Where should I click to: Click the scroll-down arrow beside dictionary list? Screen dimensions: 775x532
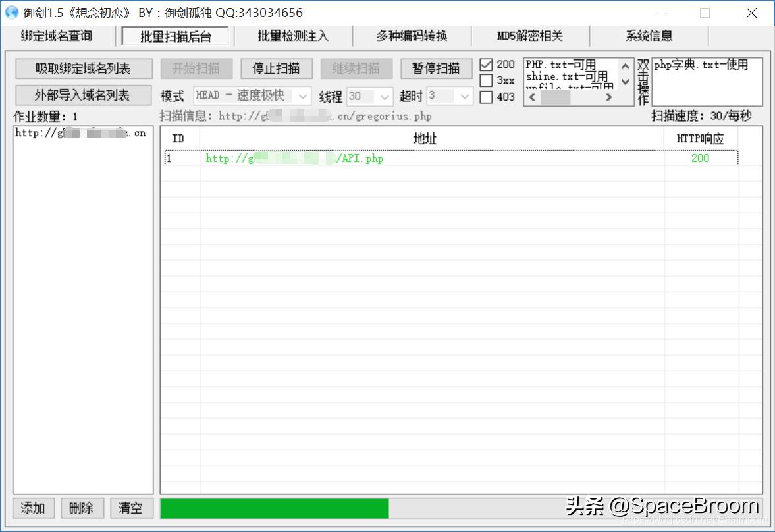pyautogui.click(x=624, y=83)
